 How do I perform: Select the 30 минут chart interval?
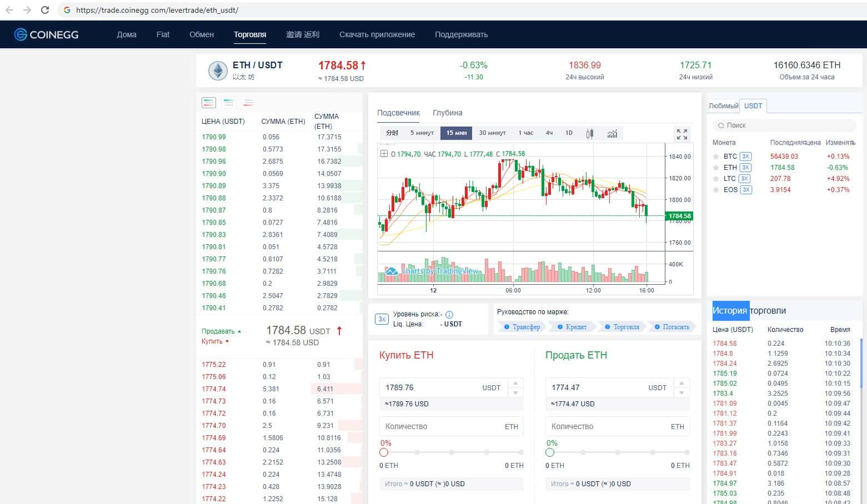point(492,133)
